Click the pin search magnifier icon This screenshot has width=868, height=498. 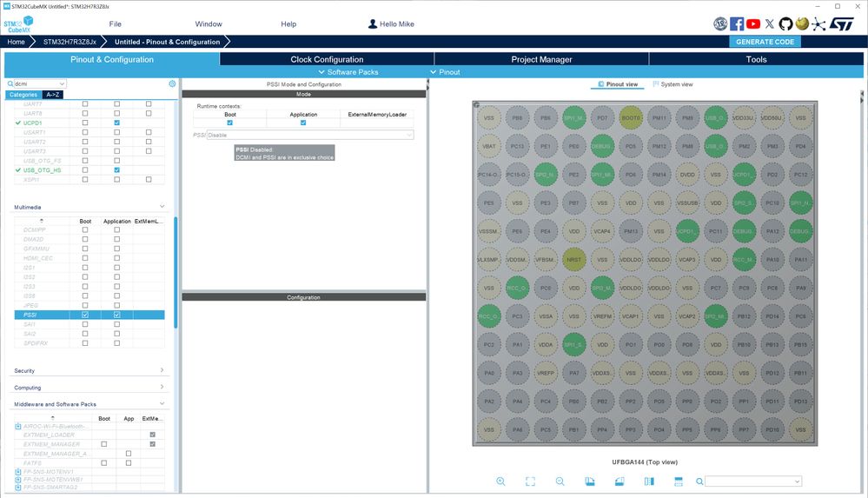click(699, 481)
